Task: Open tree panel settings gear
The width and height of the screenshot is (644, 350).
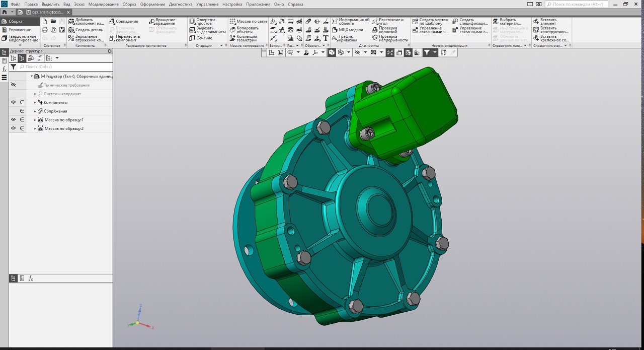Action: [x=110, y=51]
